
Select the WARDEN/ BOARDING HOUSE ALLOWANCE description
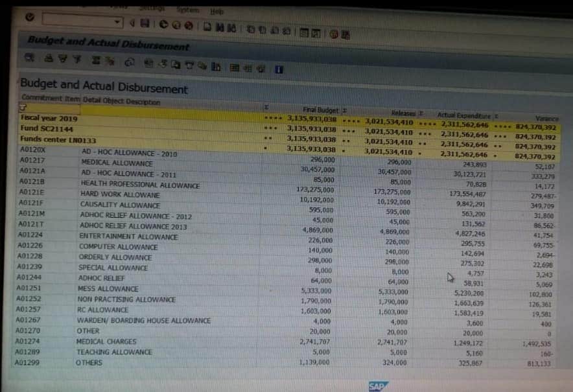[144, 320]
